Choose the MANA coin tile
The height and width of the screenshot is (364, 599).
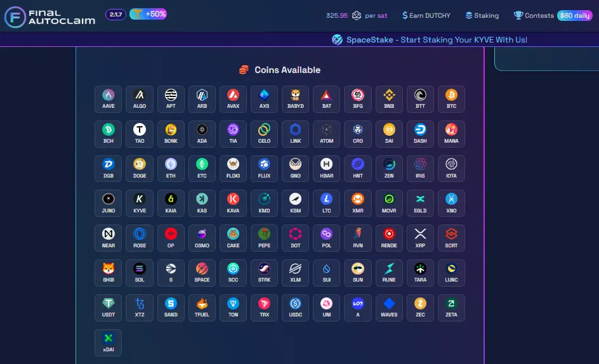pyautogui.click(x=451, y=134)
